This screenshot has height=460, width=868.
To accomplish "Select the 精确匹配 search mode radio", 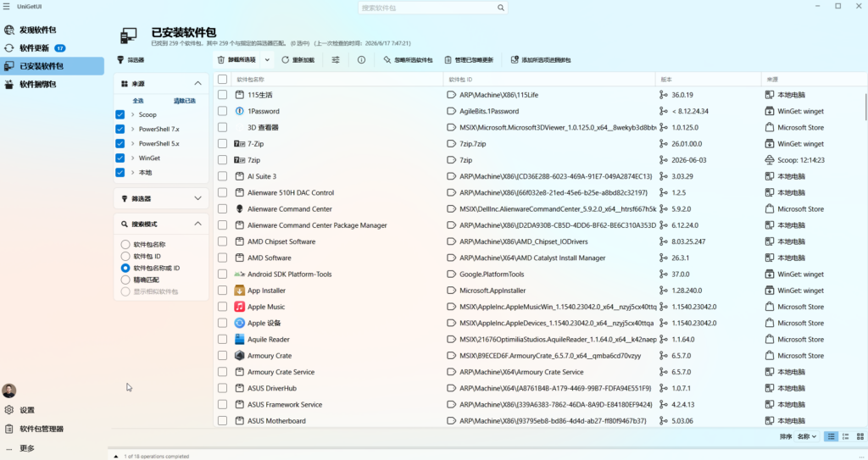I will 125,280.
